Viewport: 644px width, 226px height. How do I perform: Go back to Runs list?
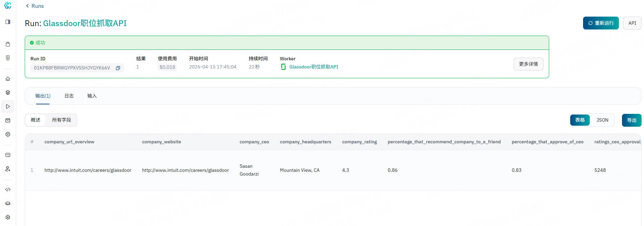pos(35,6)
